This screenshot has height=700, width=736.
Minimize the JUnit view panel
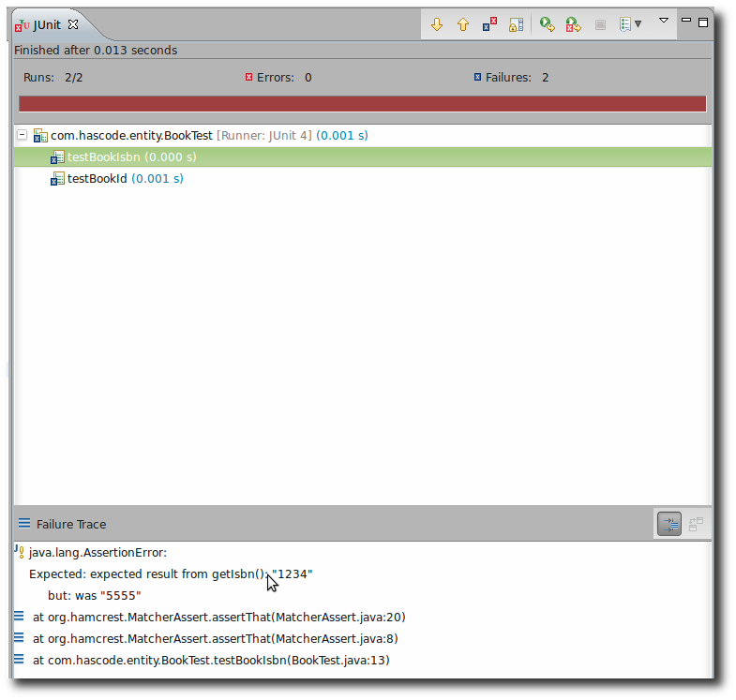tap(686, 21)
